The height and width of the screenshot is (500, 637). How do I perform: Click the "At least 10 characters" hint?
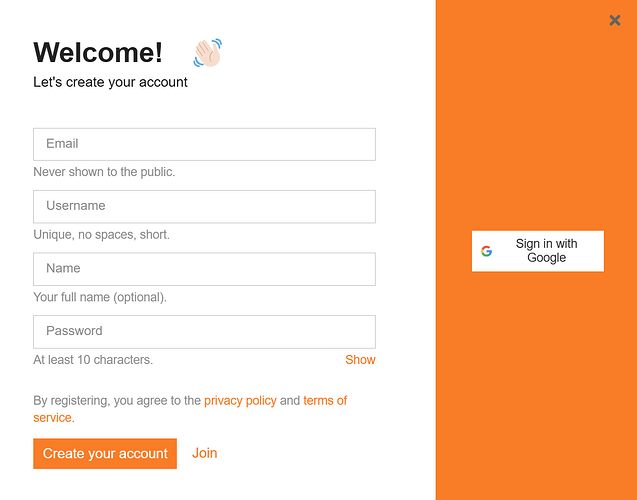tap(93, 360)
